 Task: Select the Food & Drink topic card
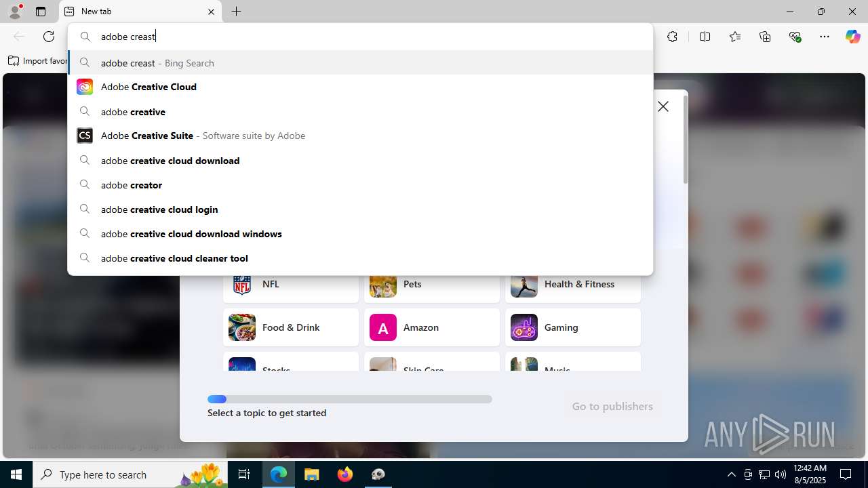pyautogui.click(x=291, y=327)
